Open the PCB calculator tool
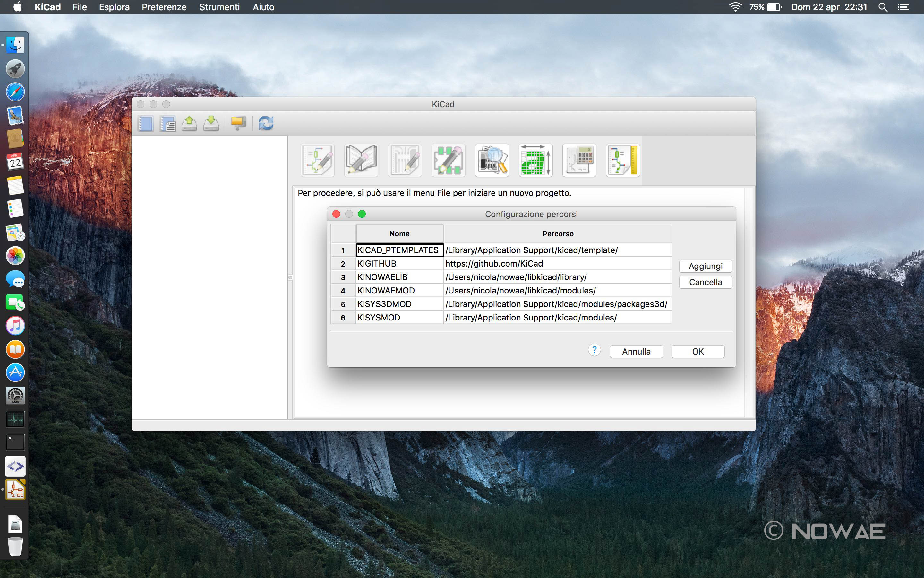 tap(579, 160)
